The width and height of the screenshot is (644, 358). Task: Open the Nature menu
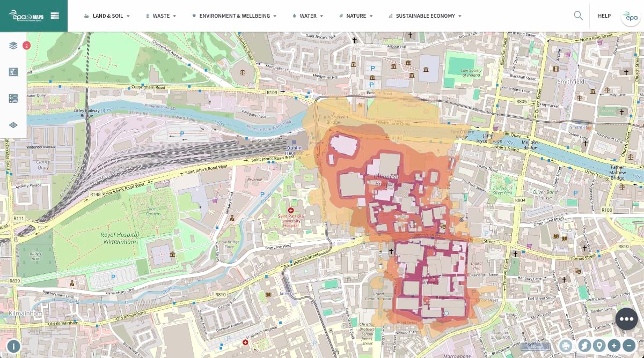[x=356, y=16]
